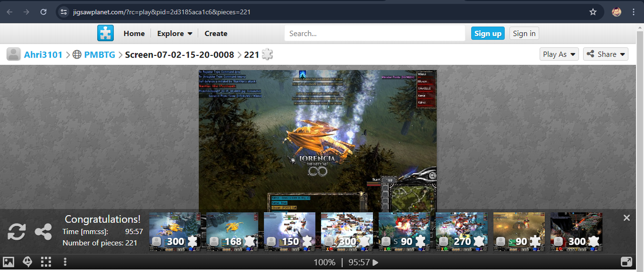
Task: Click the globe icon beside PMBTG
Action: pos(77,54)
